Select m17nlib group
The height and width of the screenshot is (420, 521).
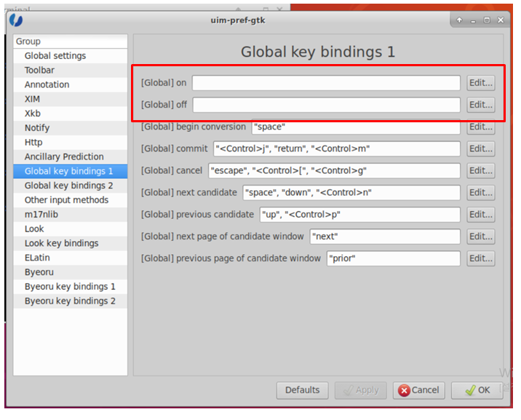tap(70, 214)
